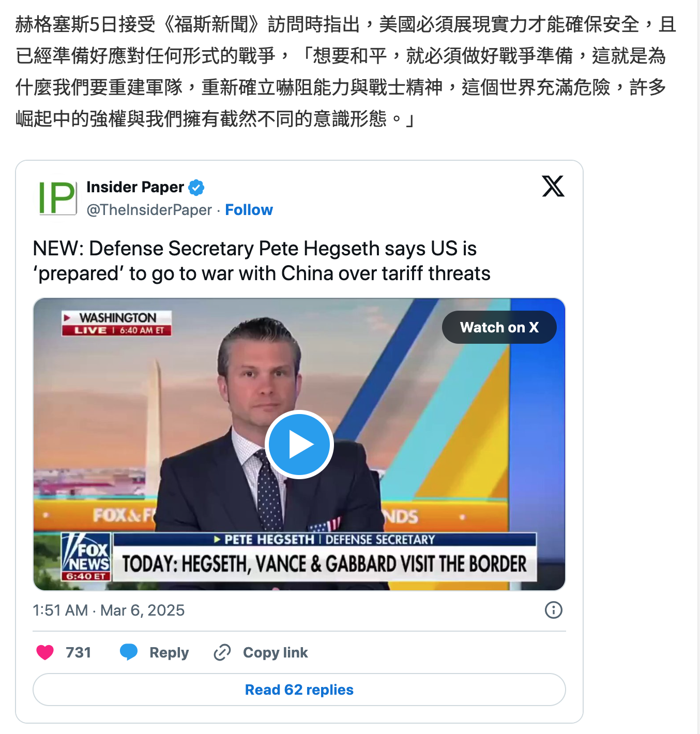
Task: Click the Copy link text
Action: click(275, 653)
